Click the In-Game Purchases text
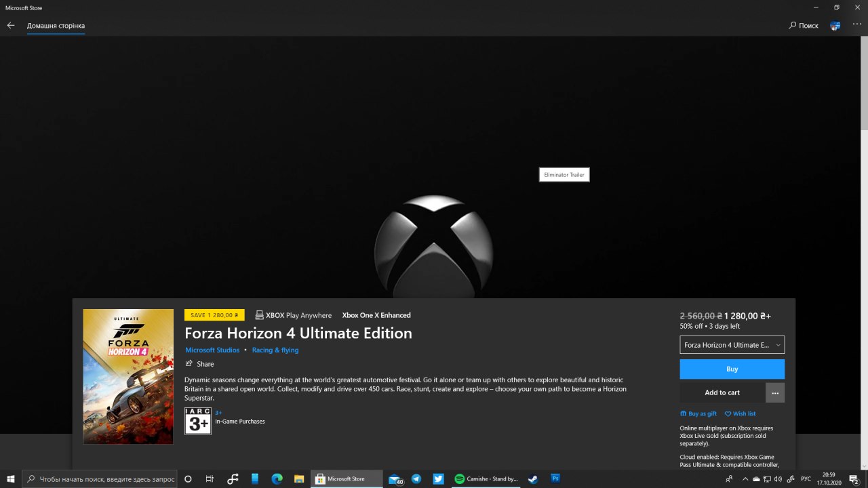The image size is (868, 488). coord(240,422)
